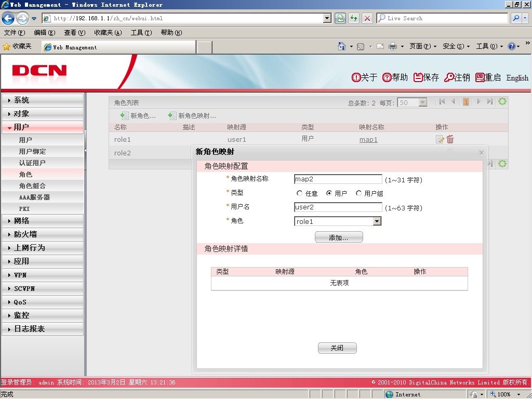Click the 角色映射名称 field containing map2
Image resolution: width=532 pixels, height=399 pixels.
tap(338, 179)
